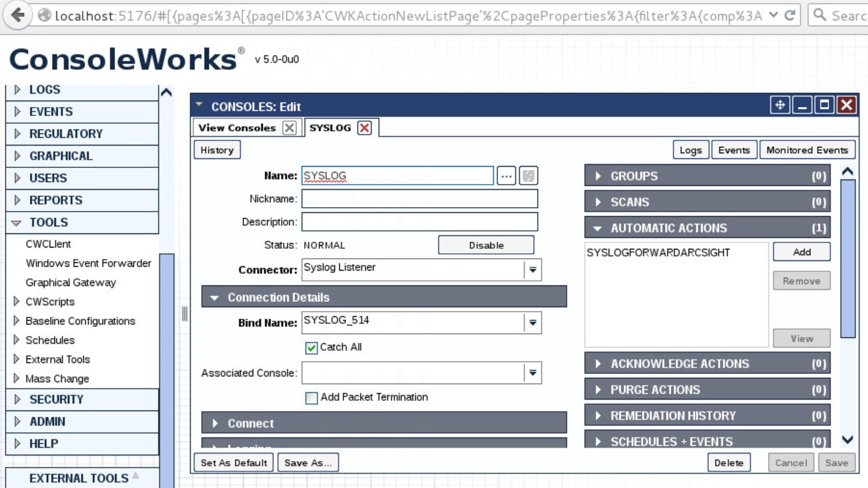Open the Name list view icon

pos(529,176)
